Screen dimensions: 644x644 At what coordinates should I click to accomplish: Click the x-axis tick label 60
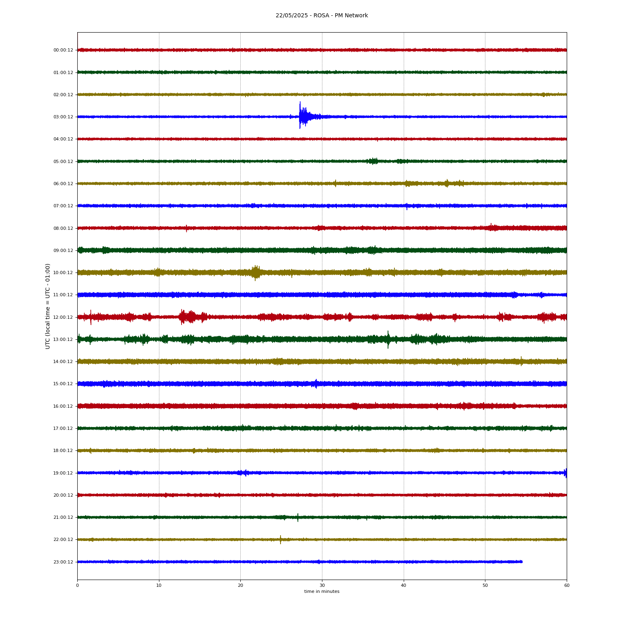pos(567,585)
